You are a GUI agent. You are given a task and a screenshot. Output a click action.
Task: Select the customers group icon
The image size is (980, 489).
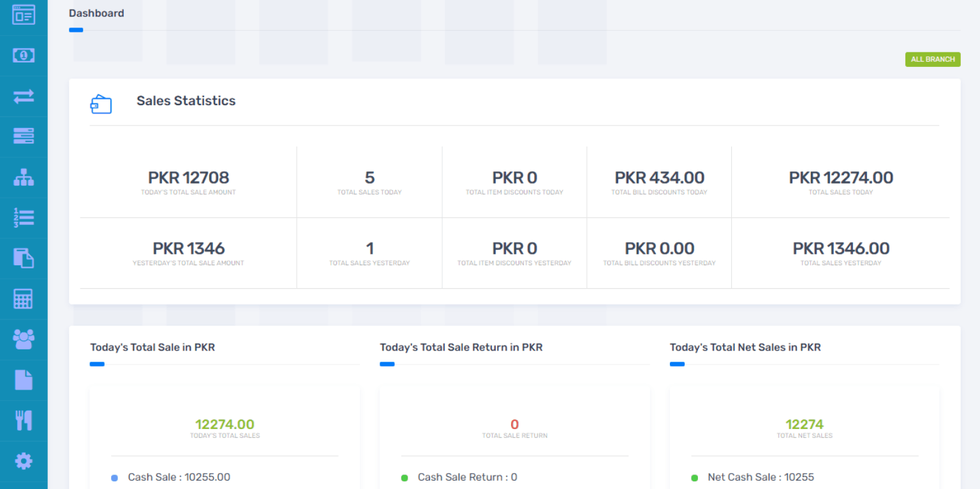(x=24, y=339)
